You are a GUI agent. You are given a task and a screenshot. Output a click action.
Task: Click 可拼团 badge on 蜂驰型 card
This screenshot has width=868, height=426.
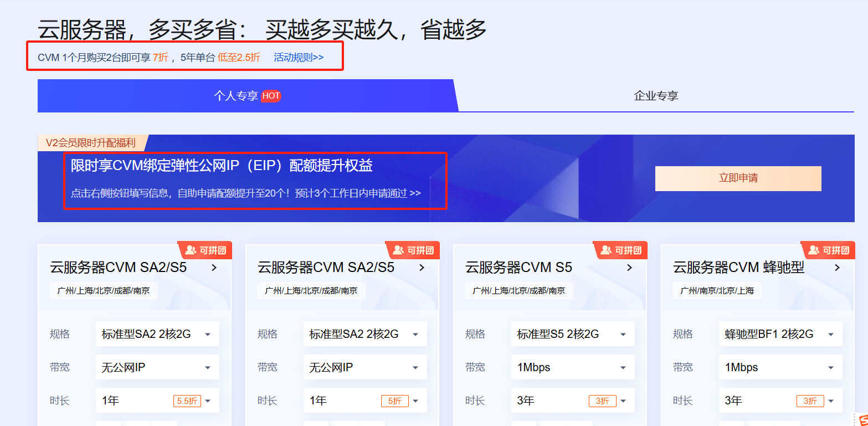[x=828, y=250]
